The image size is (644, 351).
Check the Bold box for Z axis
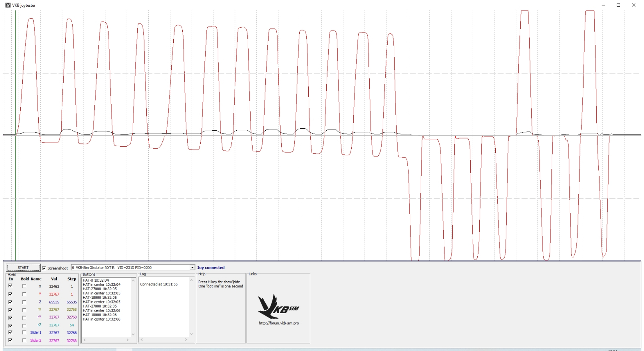tap(24, 302)
